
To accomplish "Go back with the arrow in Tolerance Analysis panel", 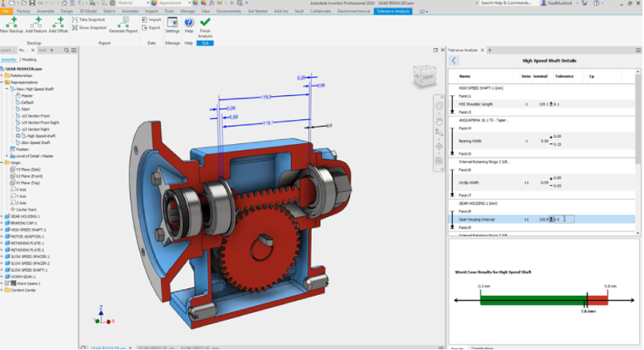I will [454, 60].
